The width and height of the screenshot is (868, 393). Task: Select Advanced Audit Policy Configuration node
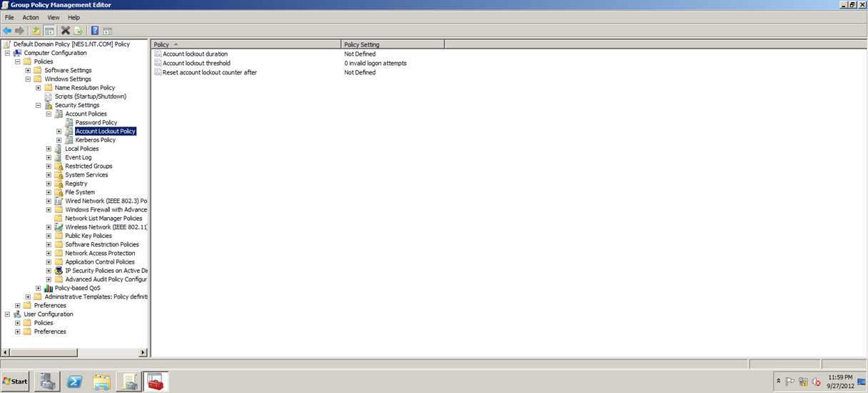click(x=106, y=279)
